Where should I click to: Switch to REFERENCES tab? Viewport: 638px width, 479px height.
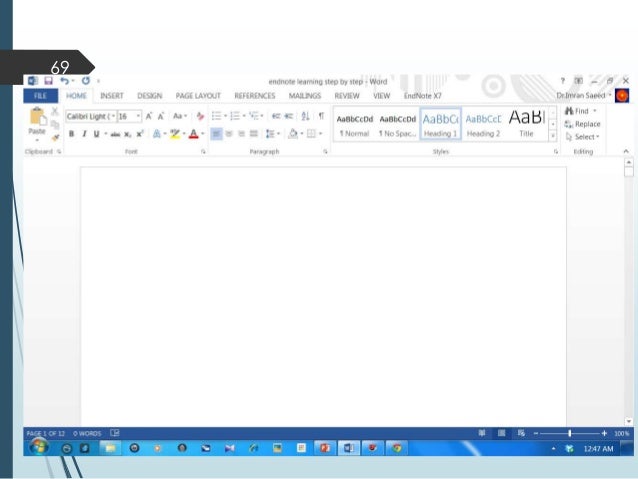click(x=255, y=96)
